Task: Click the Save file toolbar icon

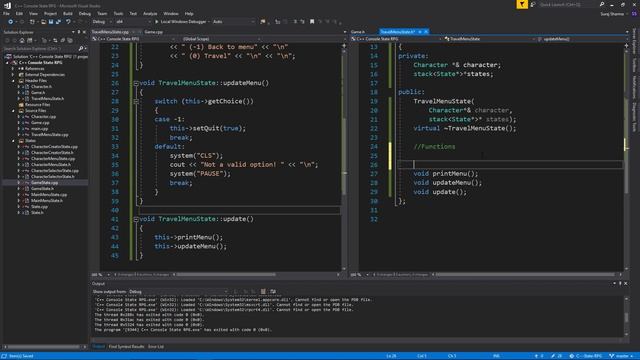Action: click(x=51, y=22)
